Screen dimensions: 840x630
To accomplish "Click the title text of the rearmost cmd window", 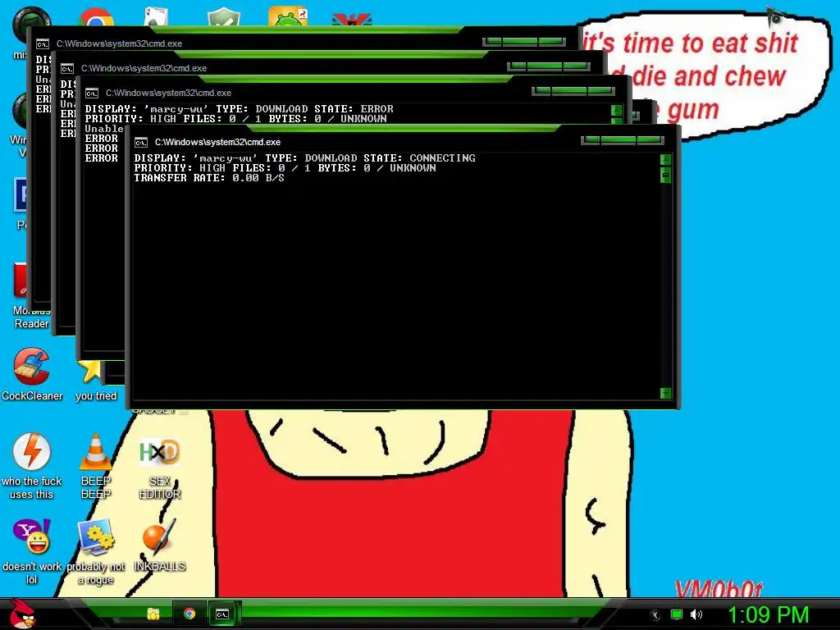I will (119, 44).
